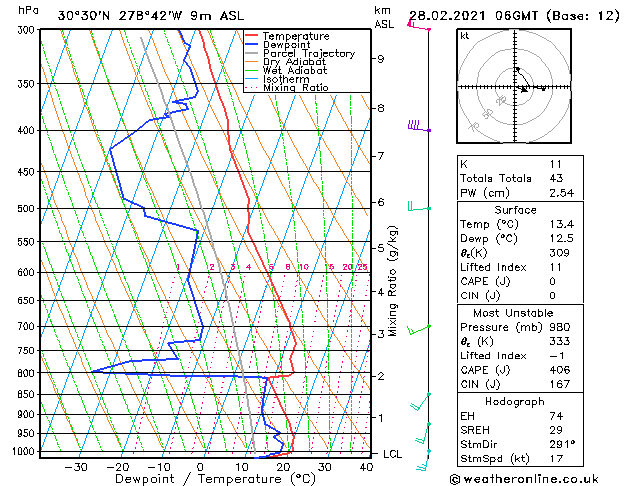Select the 'Mixing Ratio' legend label
This screenshot has width=629, height=486.
pos(295,87)
